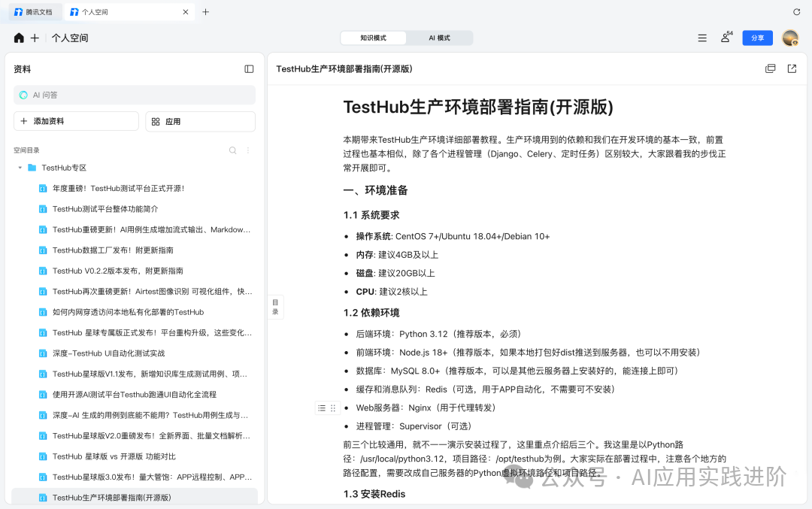Click the 添加资料 button
Screen dimensions: 812x509
click(76, 121)
